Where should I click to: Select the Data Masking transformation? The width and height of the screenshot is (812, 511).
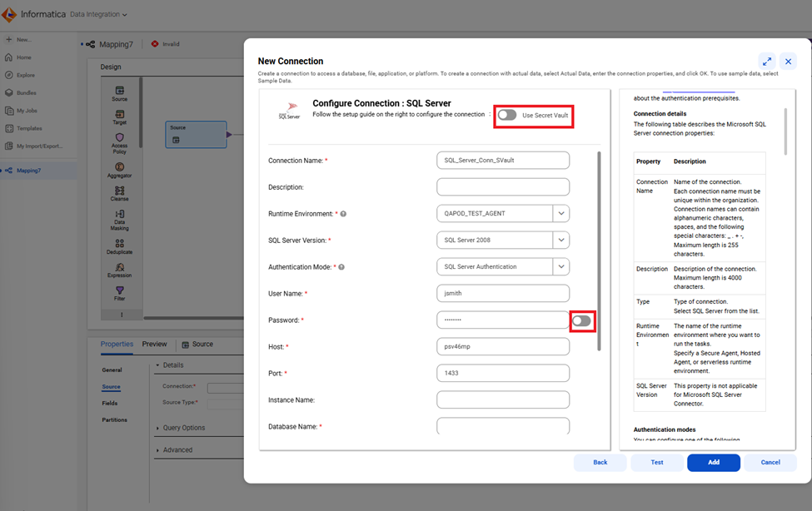tap(120, 220)
